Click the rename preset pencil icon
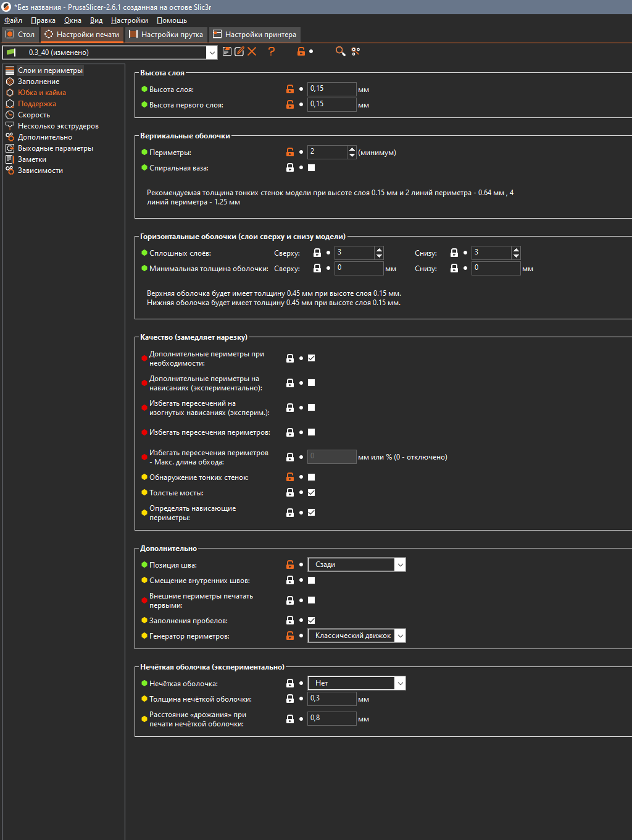 pos(239,51)
